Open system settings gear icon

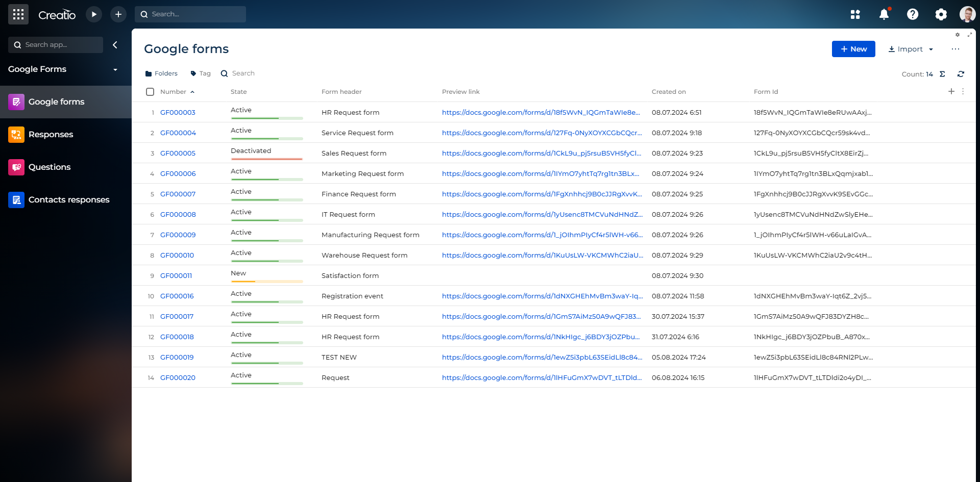pyautogui.click(x=941, y=14)
